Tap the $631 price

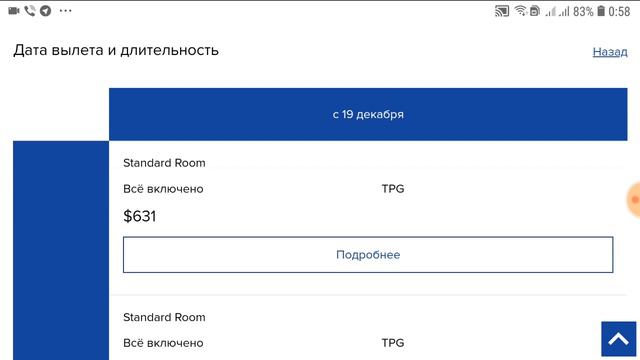[x=140, y=216]
